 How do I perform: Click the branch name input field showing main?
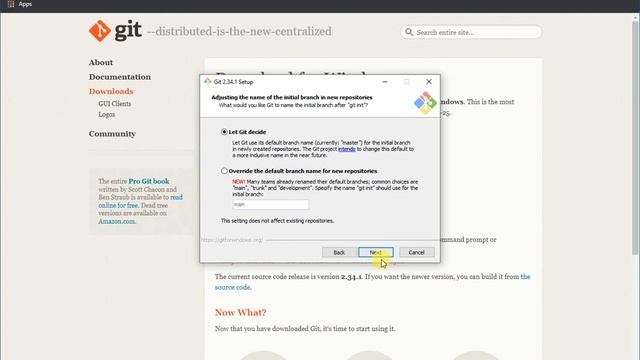click(x=270, y=204)
